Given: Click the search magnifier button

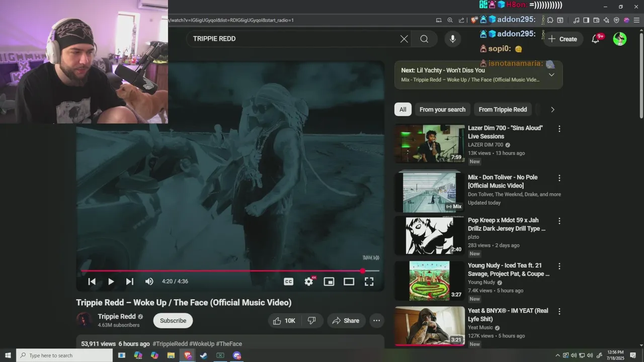Looking at the screenshot, I should point(424,39).
